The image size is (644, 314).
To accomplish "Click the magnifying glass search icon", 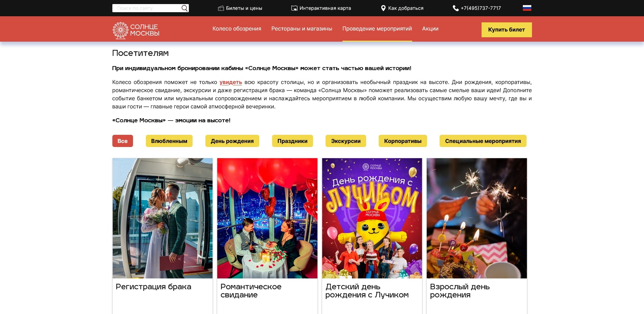I will (x=184, y=8).
